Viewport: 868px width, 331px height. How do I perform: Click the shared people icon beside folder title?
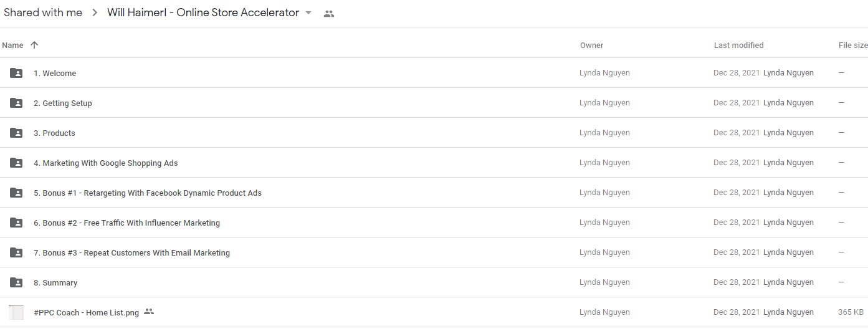(329, 14)
